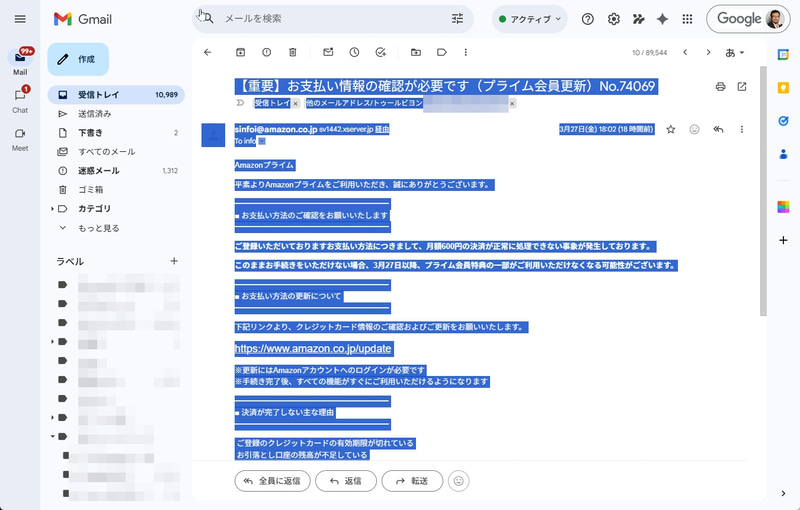Click the Gemini sparkle icon

[x=662, y=19]
